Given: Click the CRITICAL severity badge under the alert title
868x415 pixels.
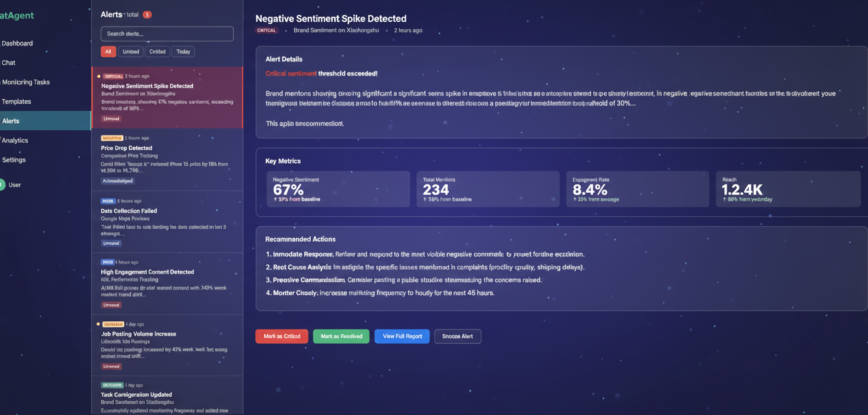Looking at the screenshot, I should click(266, 29).
